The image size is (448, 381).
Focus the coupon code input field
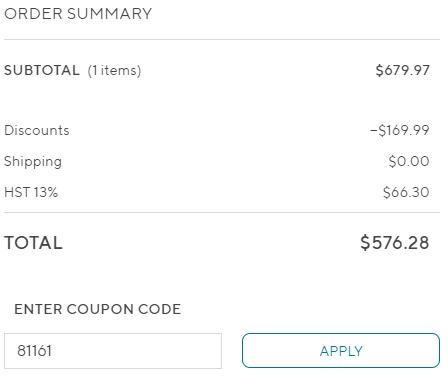113,351
